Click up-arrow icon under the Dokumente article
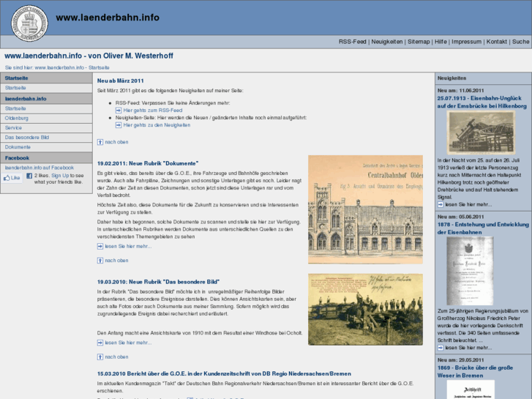532x399 pixels. (100, 261)
